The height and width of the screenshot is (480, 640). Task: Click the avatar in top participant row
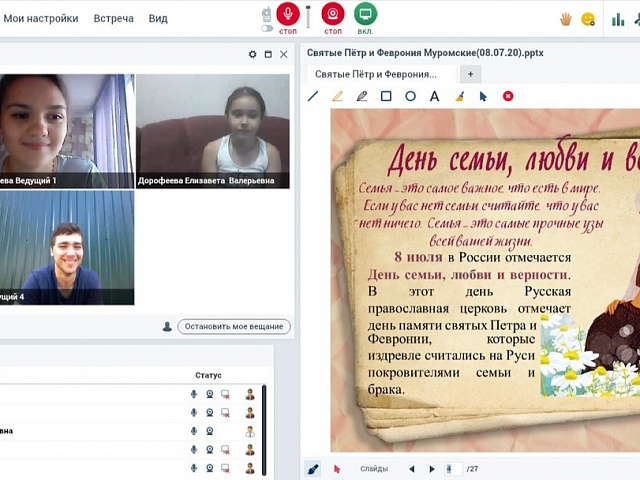pyautogui.click(x=250, y=394)
